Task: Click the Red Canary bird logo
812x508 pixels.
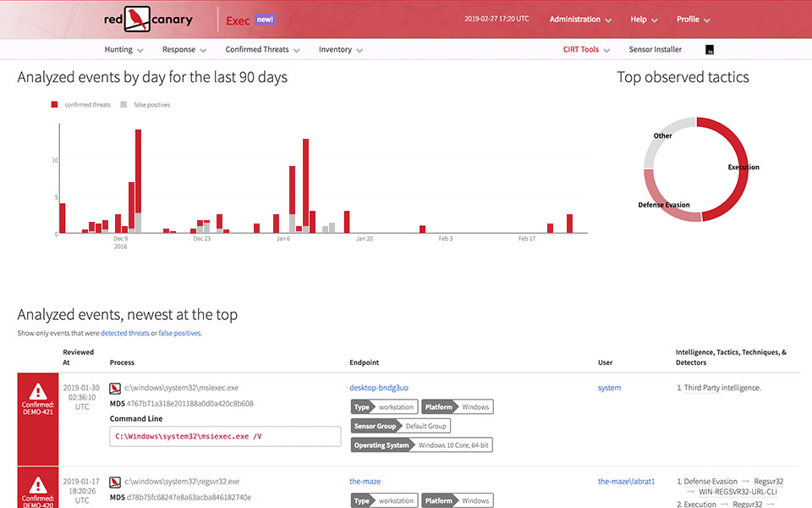Action: (138, 19)
